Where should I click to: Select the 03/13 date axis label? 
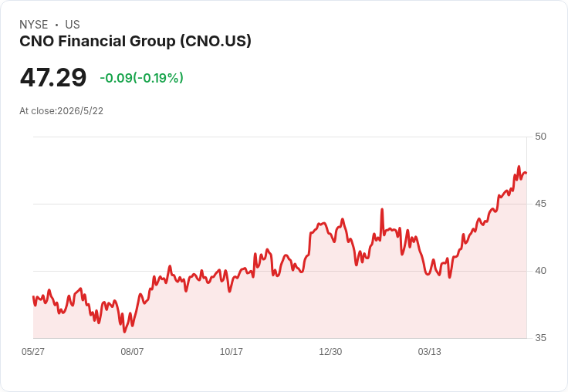[x=429, y=351]
